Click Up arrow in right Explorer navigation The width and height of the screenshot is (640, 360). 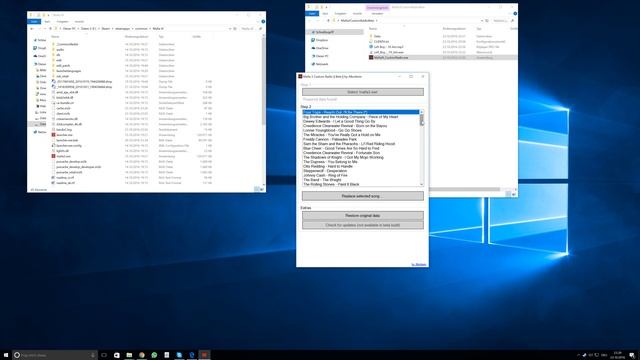click(x=328, y=20)
